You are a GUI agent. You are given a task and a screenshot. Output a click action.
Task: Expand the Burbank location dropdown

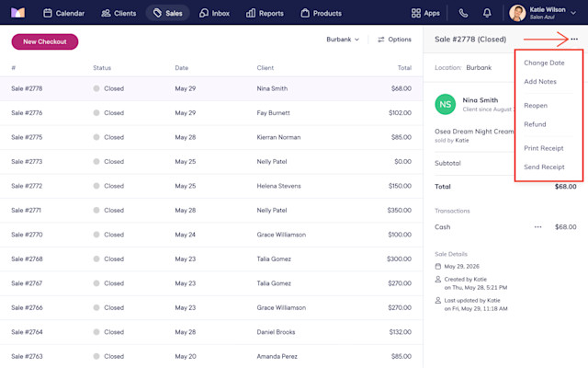(343, 40)
